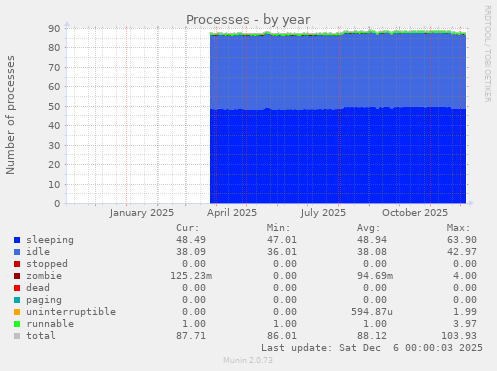Viewport: 497px width, 371px height.
Task: Click uninterruptible average value 594.87u
Action: point(372,312)
